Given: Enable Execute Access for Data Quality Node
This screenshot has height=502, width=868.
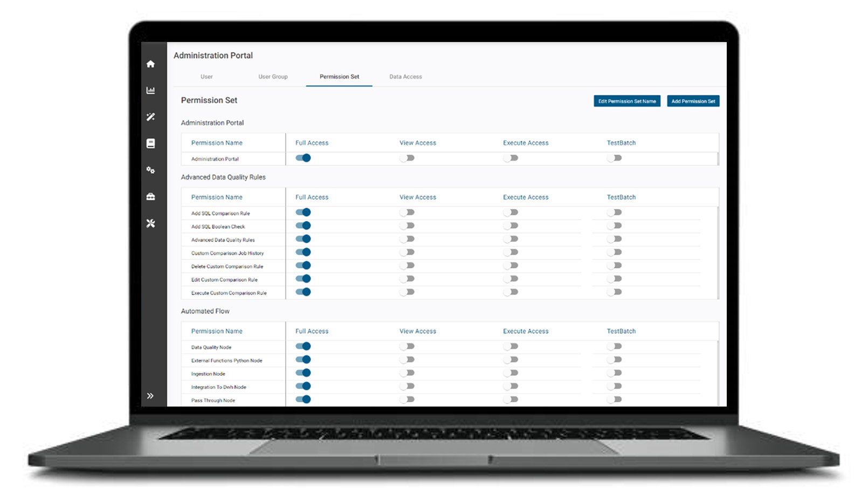Looking at the screenshot, I should coord(511,346).
